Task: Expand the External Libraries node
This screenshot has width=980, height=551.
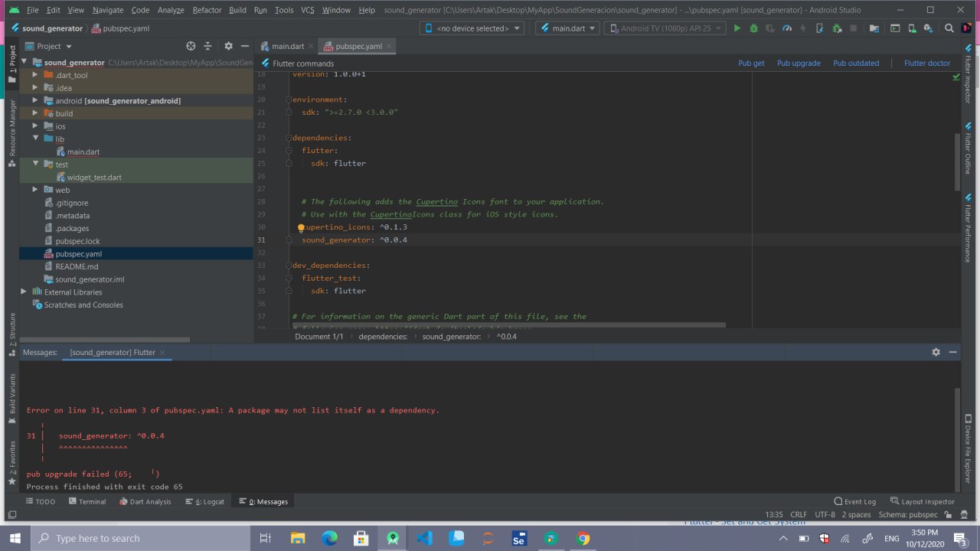Action: click(x=24, y=292)
